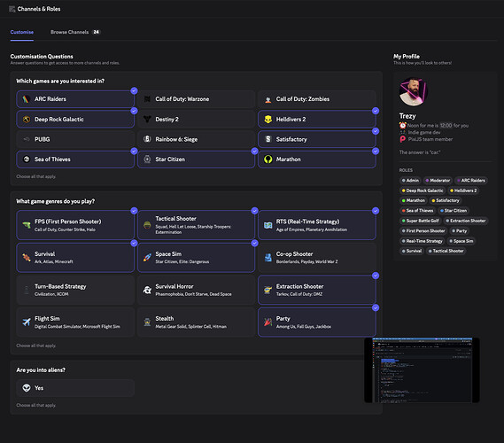Click the Flight Sim airplane icon
The width and height of the screenshot is (504, 443).
27,322
